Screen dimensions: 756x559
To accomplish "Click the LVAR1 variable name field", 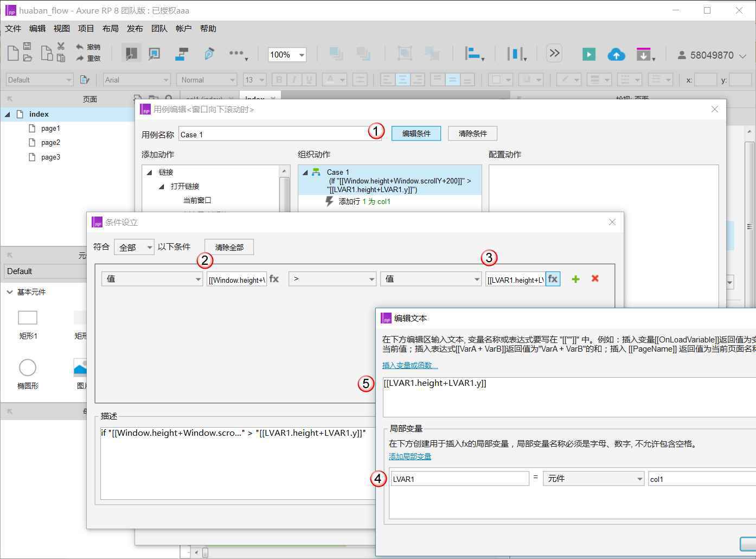I will tap(460, 479).
